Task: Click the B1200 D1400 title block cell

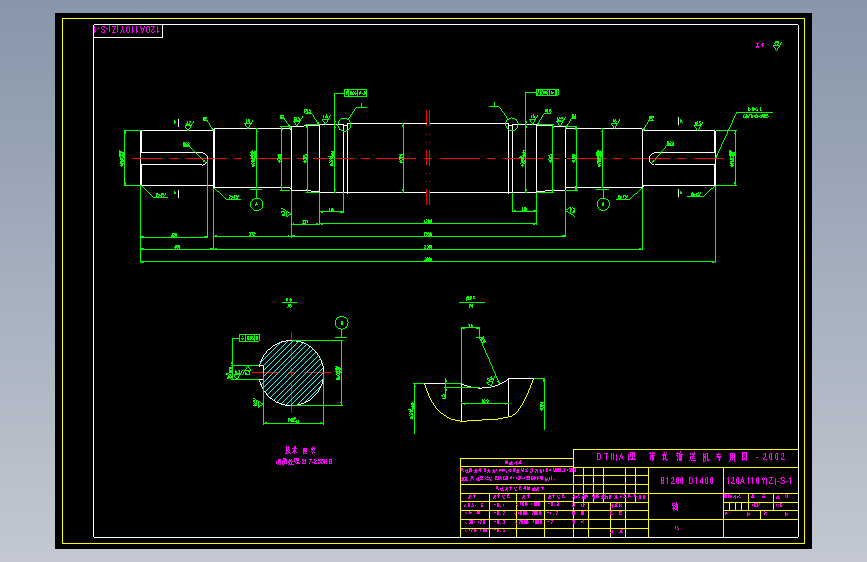Action: (x=687, y=481)
